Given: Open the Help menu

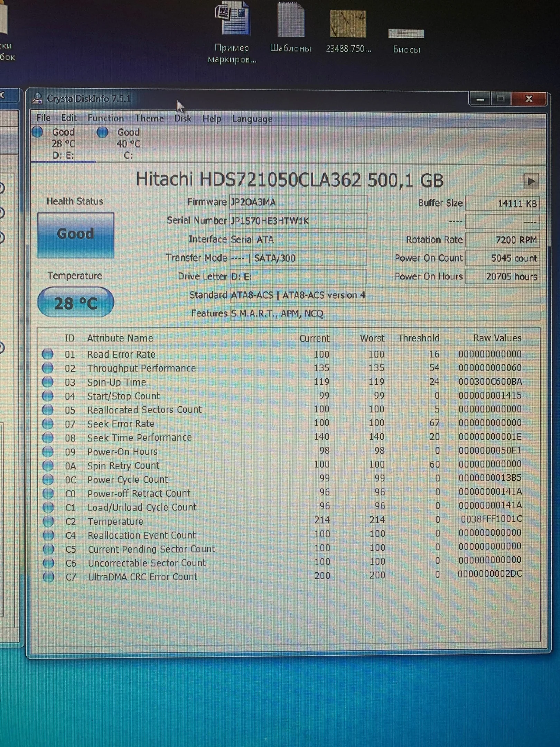Looking at the screenshot, I should coord(212,119).
